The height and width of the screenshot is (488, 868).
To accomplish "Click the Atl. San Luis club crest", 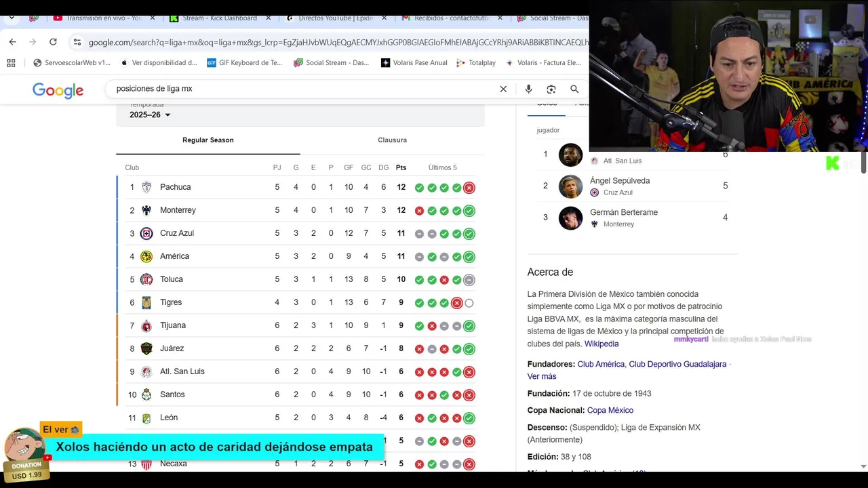I will (146, 371).
